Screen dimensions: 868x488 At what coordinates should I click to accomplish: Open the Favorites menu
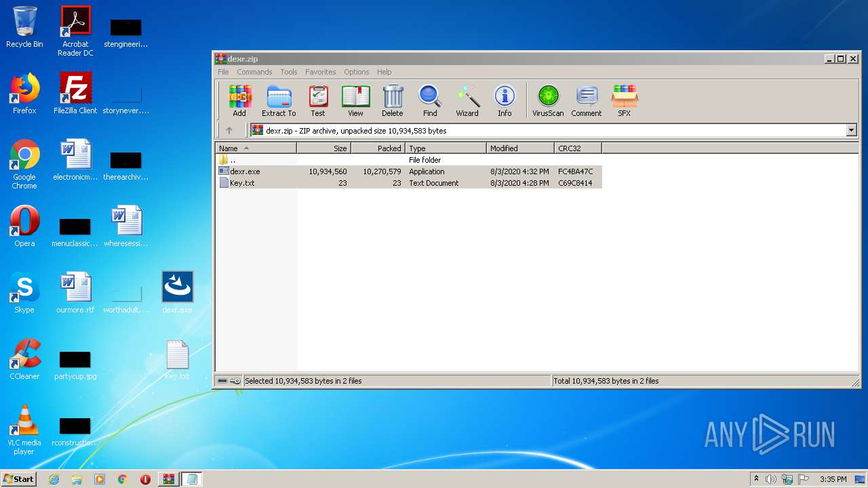pyautogui.click(x=321, y=72)
